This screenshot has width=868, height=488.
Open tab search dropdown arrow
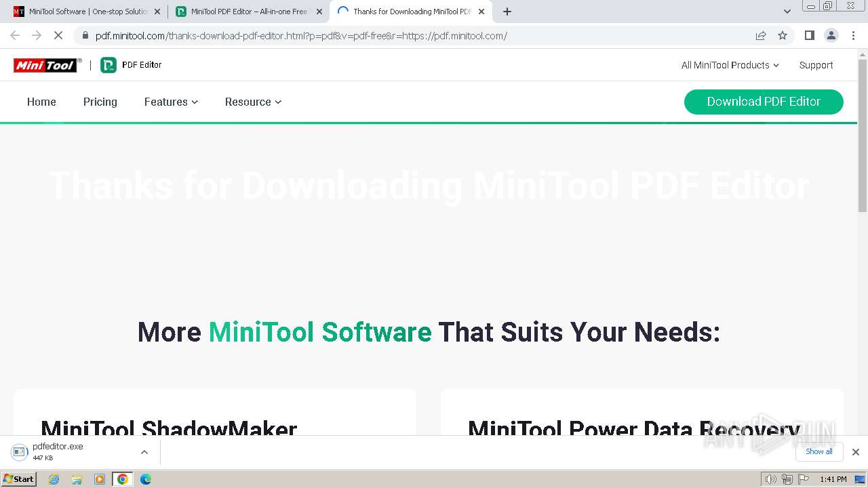[x=787, y=12]
